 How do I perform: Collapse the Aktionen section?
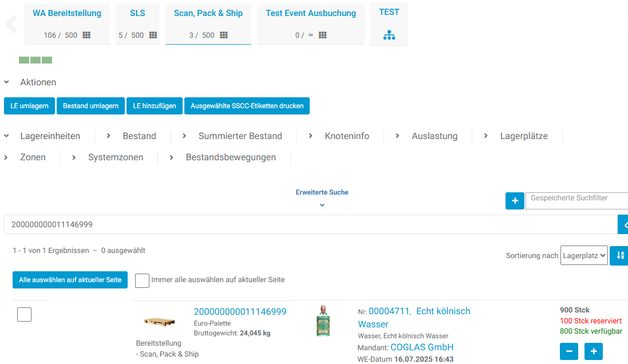[x=7, y=82]
